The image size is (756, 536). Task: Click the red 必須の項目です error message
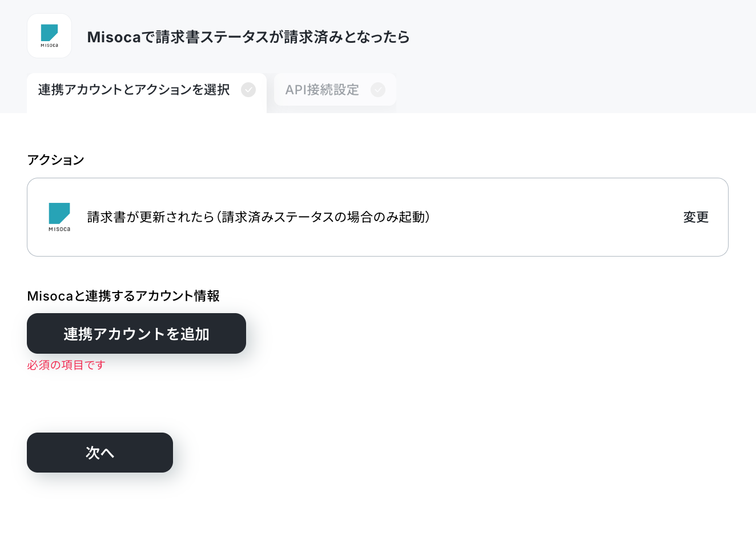66,365
